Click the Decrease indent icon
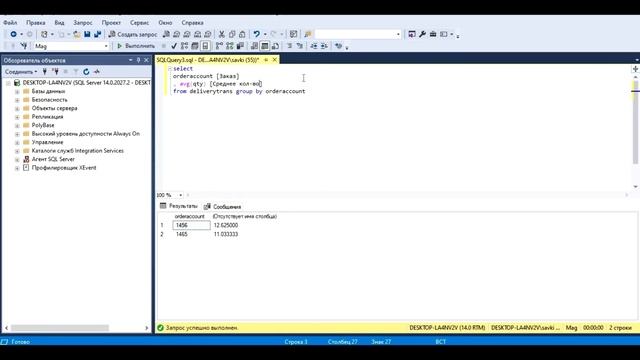640x360 pixels. click(313, 46)
